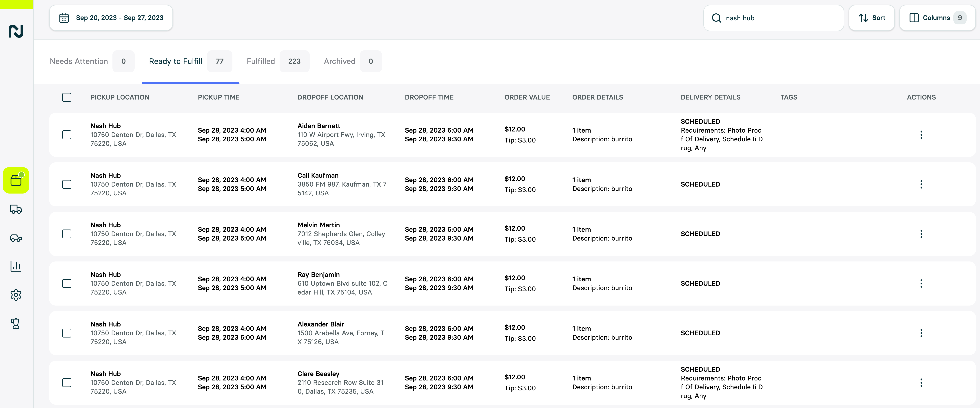Click the 1500 Arabella Ave address
This screenshot has height=408, width=980.
341,337
